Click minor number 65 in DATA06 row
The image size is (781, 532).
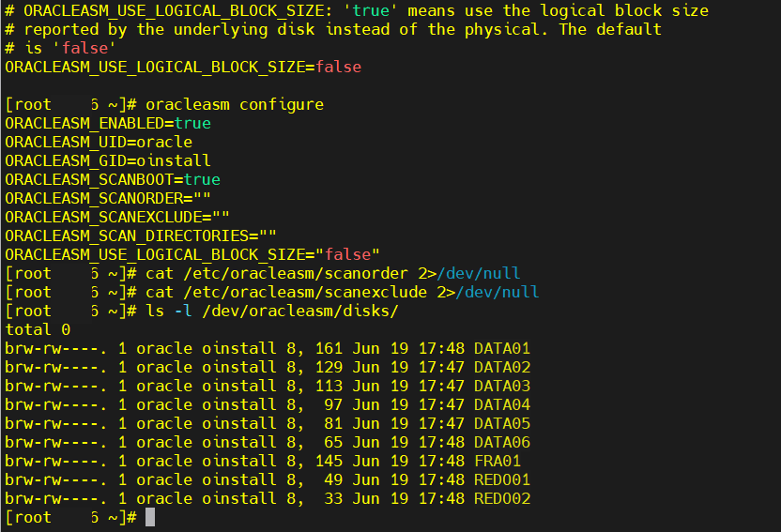click(x=333, y=443)
